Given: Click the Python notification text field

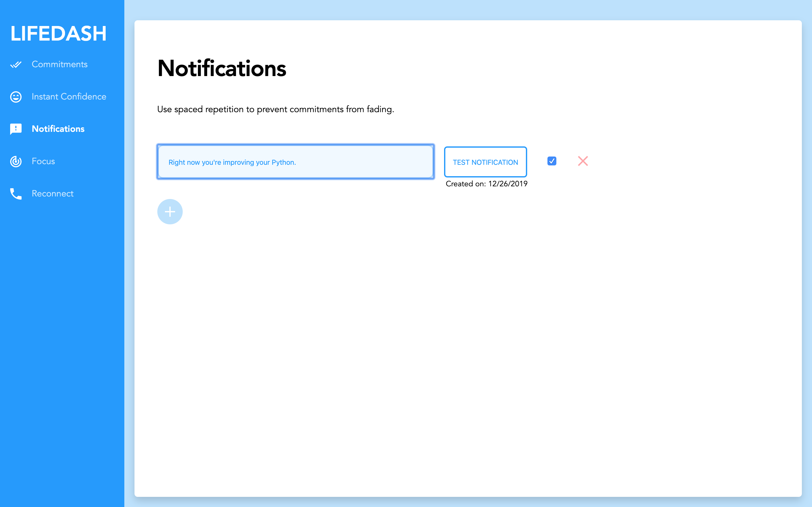Looking at the screenshot, I should (x=295, y=162).
